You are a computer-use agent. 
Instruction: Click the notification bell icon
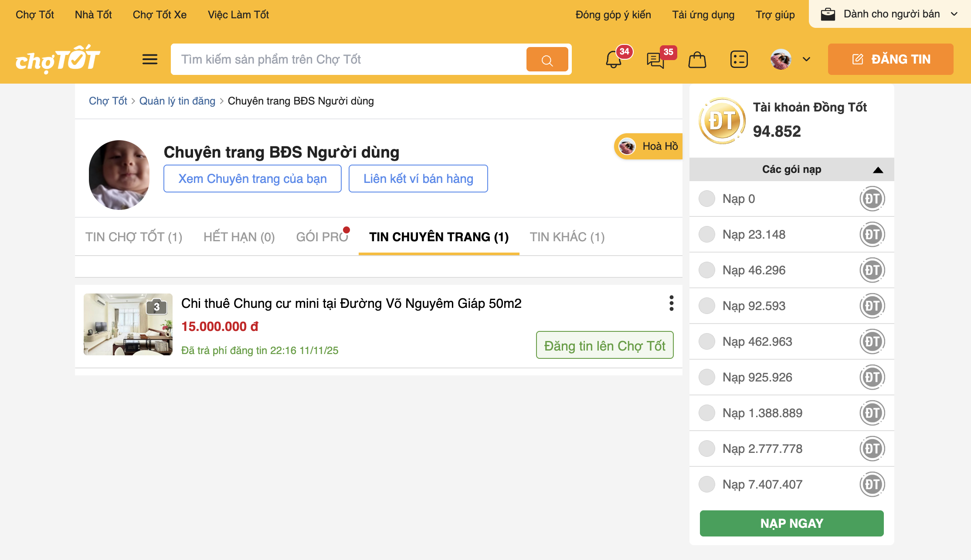click(x=614, y=60)
